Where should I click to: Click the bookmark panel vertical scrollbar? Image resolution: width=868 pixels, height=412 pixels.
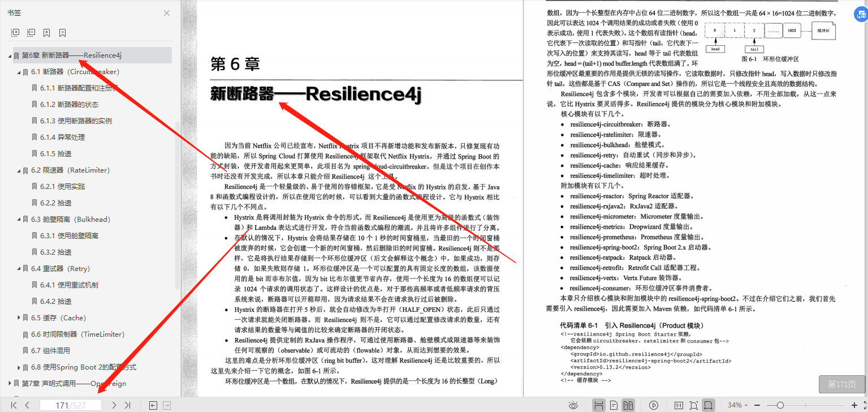click(178, 205)
